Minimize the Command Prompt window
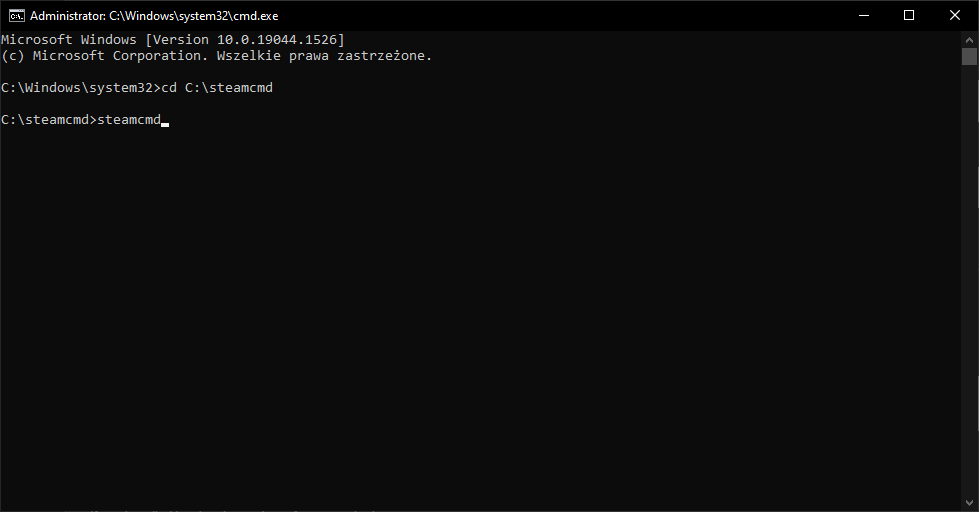 click(863, 15)
